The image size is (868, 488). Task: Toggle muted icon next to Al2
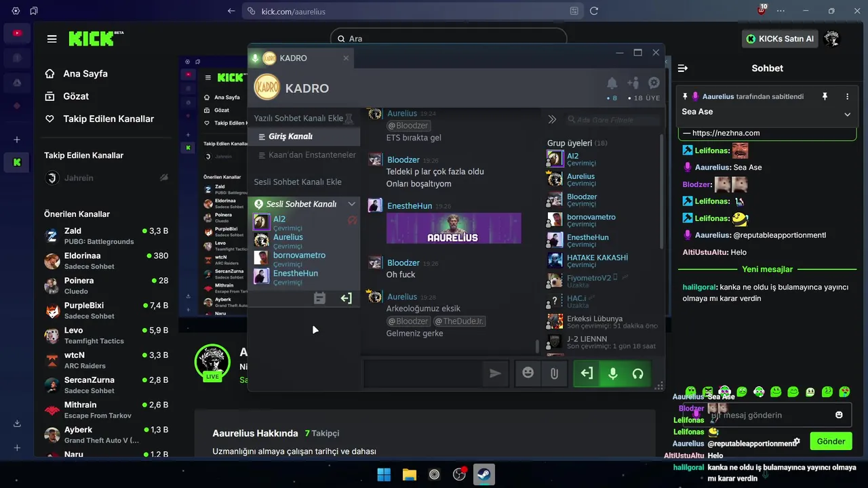pyautogui.click(x=352, y=220)
